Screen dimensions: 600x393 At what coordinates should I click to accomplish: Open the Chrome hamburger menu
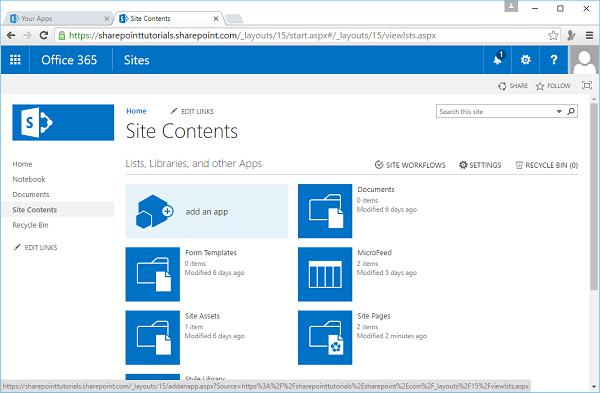589,36
